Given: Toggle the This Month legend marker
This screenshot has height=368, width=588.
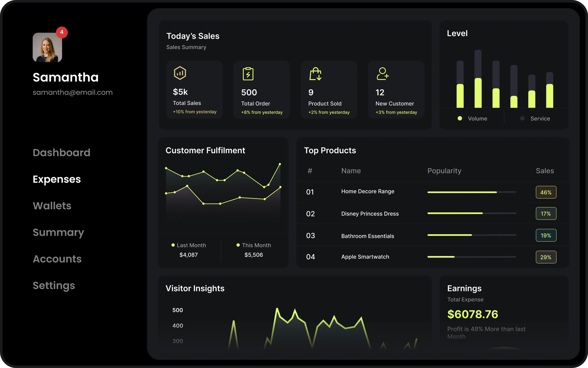Looking at the screenshot, I should click(238, 245).
